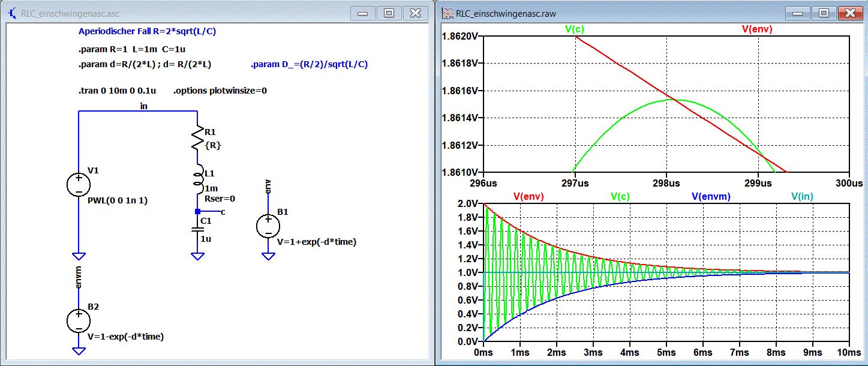The width and height of the screenshot is (868, 366).
Task: Click the RLC_einschwingenasc.raw window icon
Action: point(447,13)
